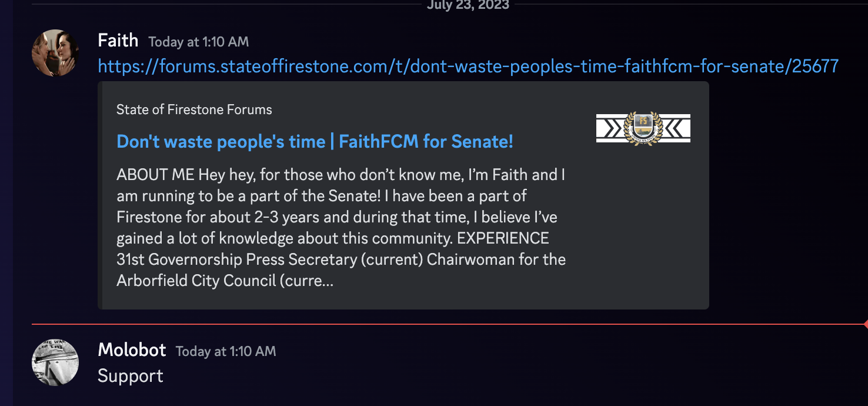Click the July 23, 2023 date divider
868x406 pixels.
tap(468, 5)
